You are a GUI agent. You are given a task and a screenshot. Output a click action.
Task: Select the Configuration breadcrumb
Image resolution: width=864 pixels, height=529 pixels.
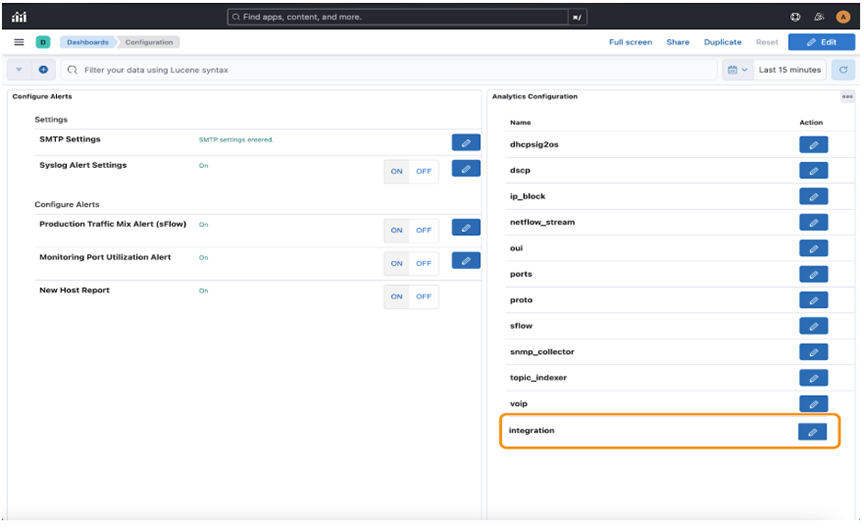point(148,42)
